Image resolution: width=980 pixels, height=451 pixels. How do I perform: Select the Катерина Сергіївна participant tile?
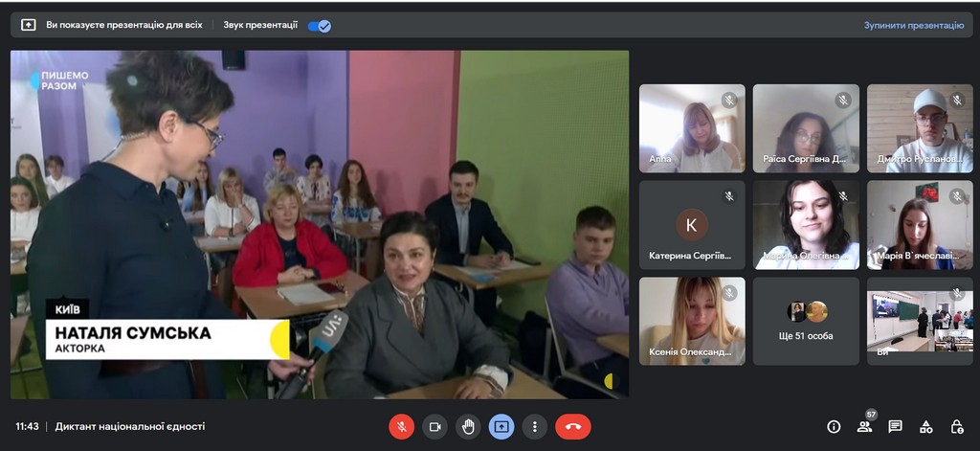pyautogui.click(x=692, y=225)
